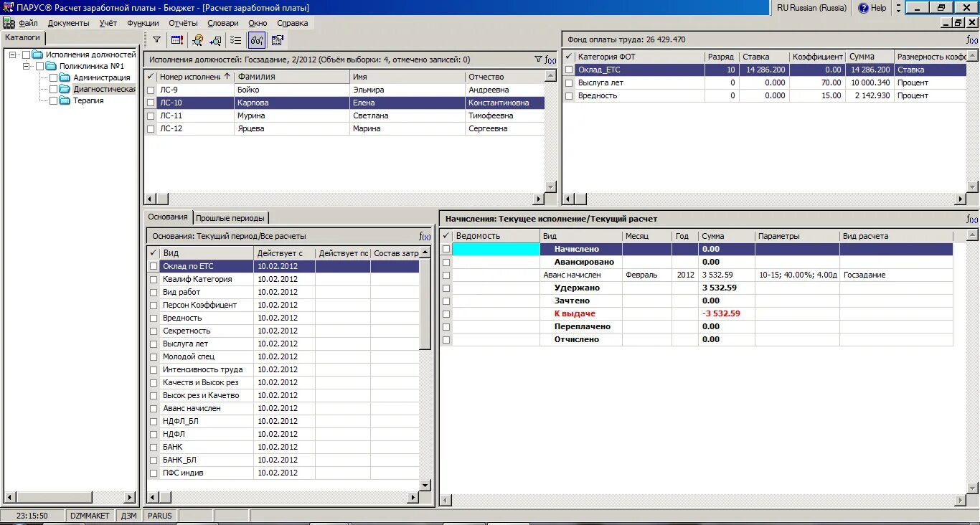The width and height of the screenshot is (980, 525).
Task: Open the Справка menu
Action: pyautogui.click(x=292, y=23)
